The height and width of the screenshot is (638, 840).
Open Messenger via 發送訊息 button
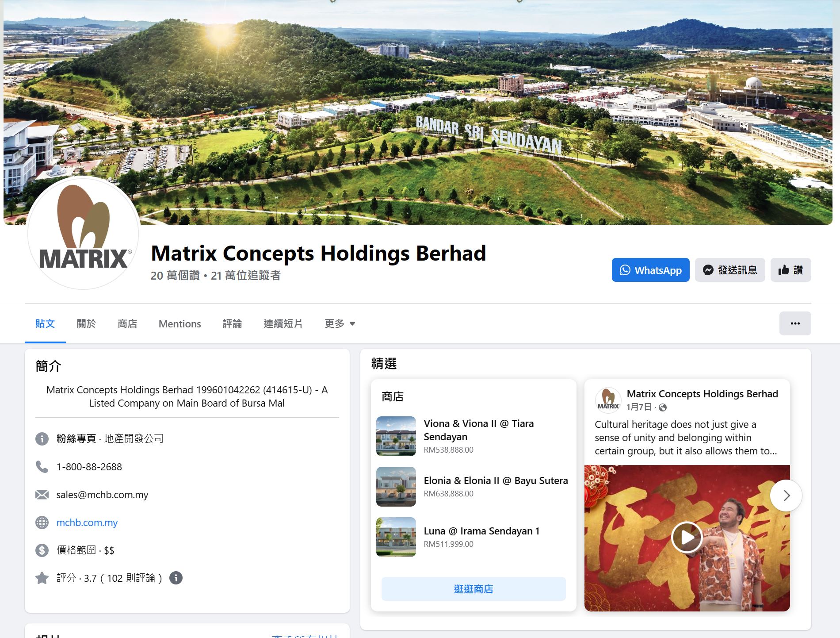(x=730, y=270)
